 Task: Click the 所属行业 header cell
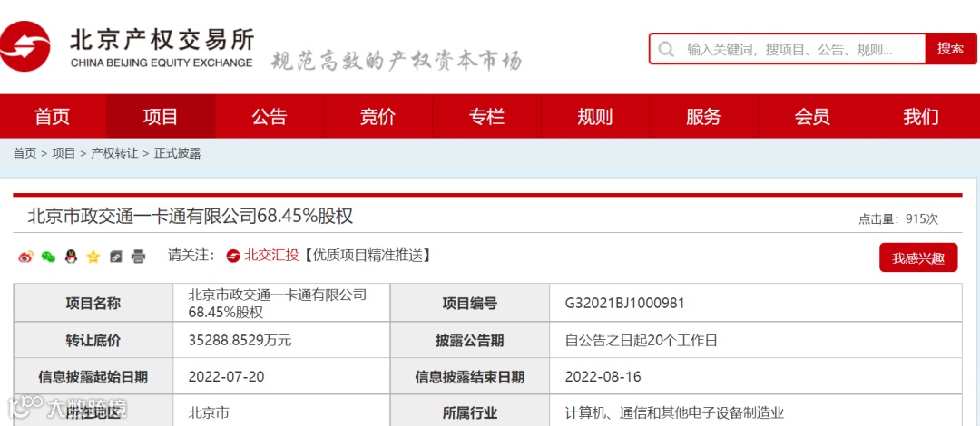tap(470, 413)
